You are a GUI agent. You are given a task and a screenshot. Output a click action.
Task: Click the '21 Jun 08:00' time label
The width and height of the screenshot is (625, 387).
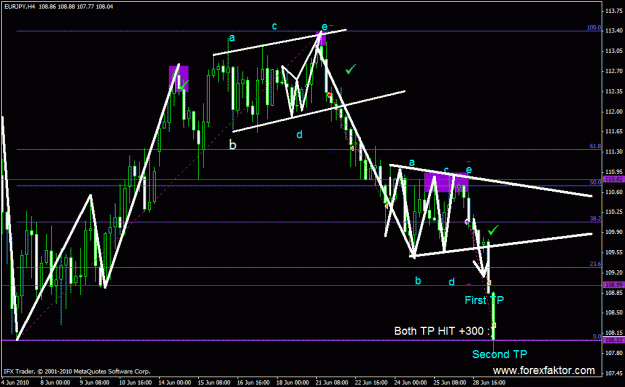point(332,383)
